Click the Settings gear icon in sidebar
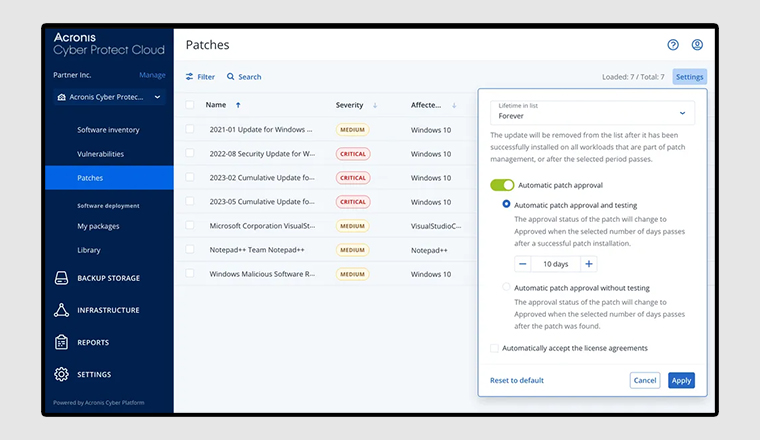The width and height of the screenshot is (760, 440). pos(61,374)
